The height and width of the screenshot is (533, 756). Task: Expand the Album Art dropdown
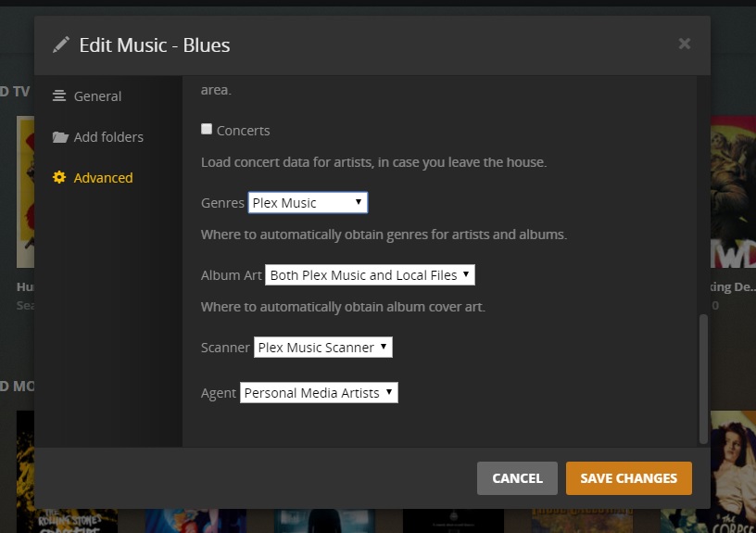pos(370,275)
